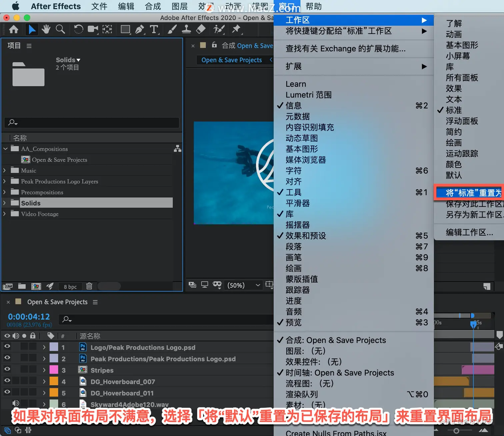
Task: Open project flowchart view icon
Action: tap(177, 149)
